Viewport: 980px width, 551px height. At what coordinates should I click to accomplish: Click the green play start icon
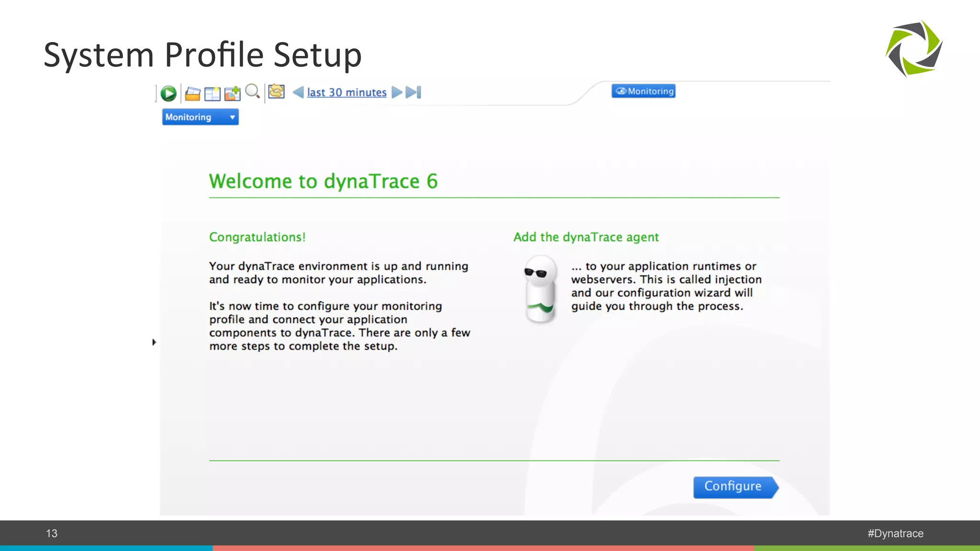168,93
